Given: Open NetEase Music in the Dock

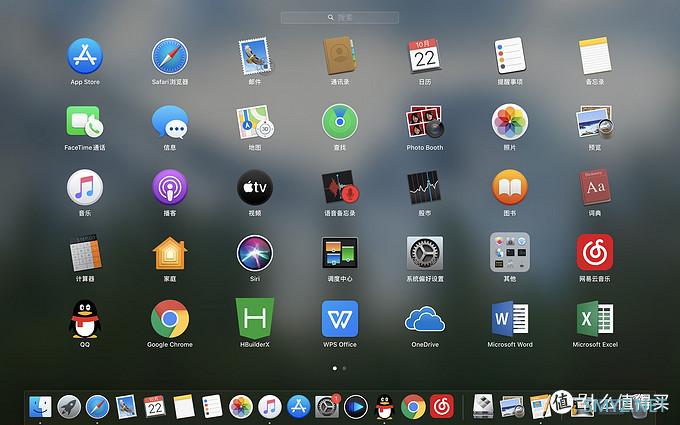Looking at the screenshot, I should [x=442, y=406].
